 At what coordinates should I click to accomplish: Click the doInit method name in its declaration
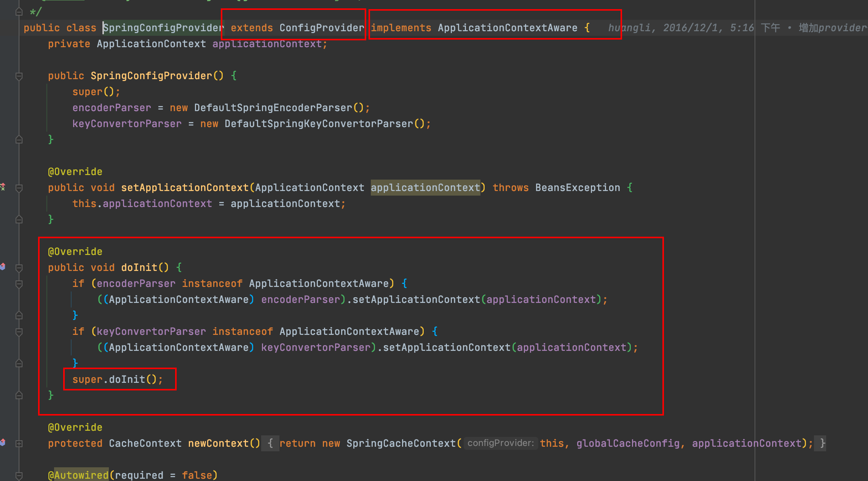(139, 268)
